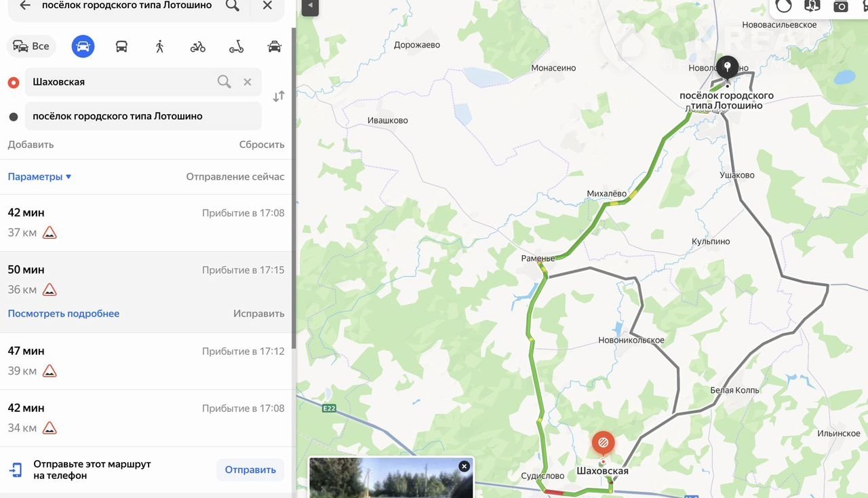
Task: Close the street photo thumbnail
Action: (464, 466)
